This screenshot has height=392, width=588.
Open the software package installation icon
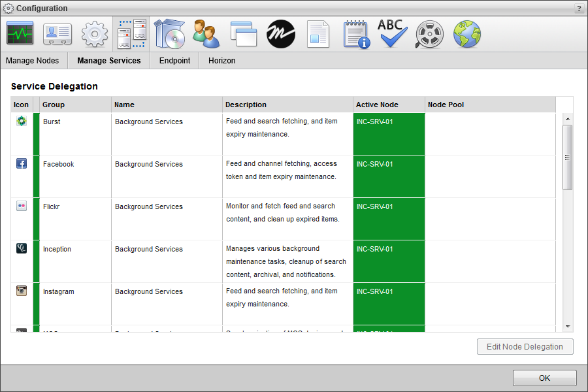point(169,33)
